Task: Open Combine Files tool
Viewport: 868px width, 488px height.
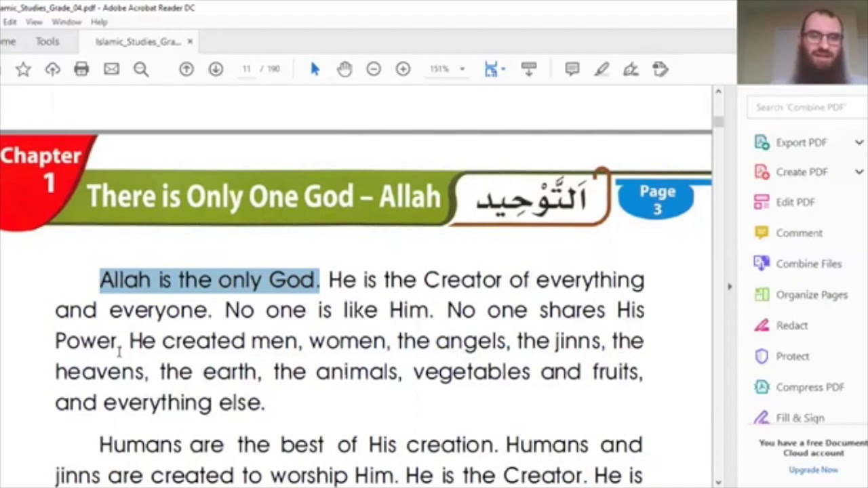Action: (797, 264)
